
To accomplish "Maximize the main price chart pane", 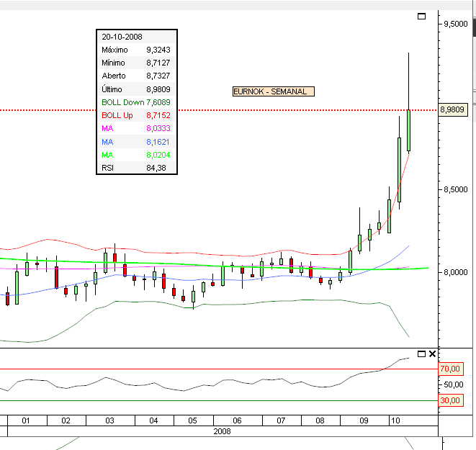I will pos(421,17).
